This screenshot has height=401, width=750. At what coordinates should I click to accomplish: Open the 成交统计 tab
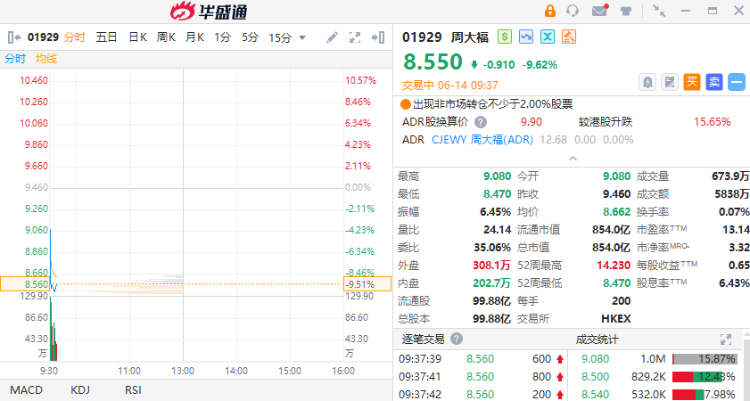(x=597, y=339)
